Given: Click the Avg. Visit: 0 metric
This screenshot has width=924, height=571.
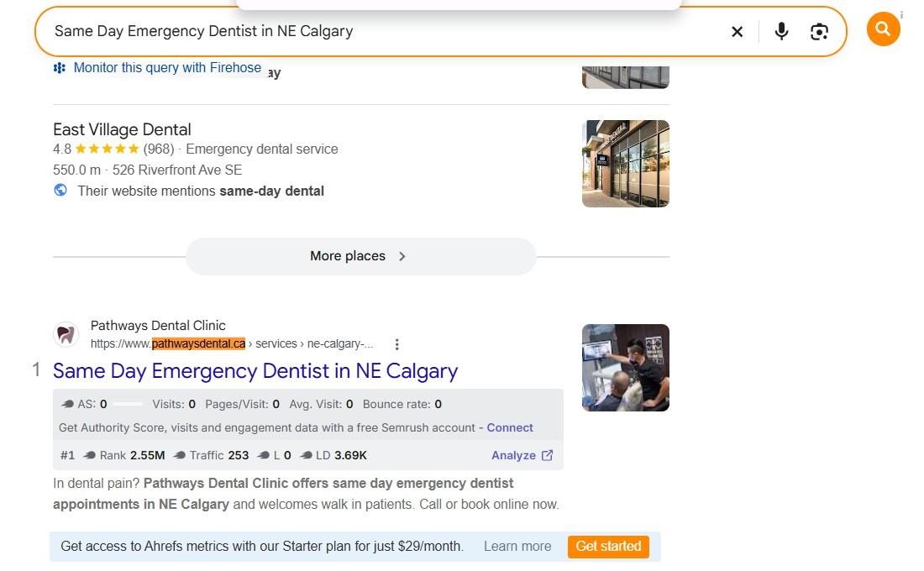Looking at the screenshot, I should click(x=321, y=404).
